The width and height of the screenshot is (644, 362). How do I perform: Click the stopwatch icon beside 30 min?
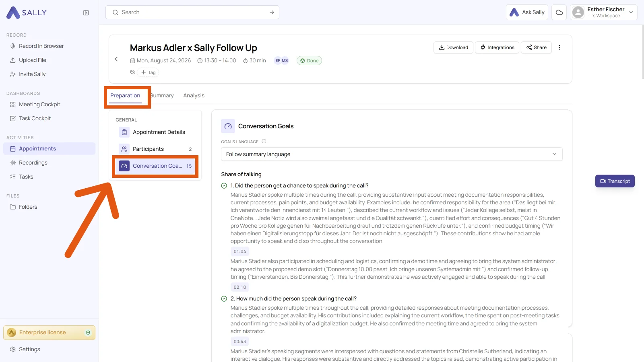(245, 61)
